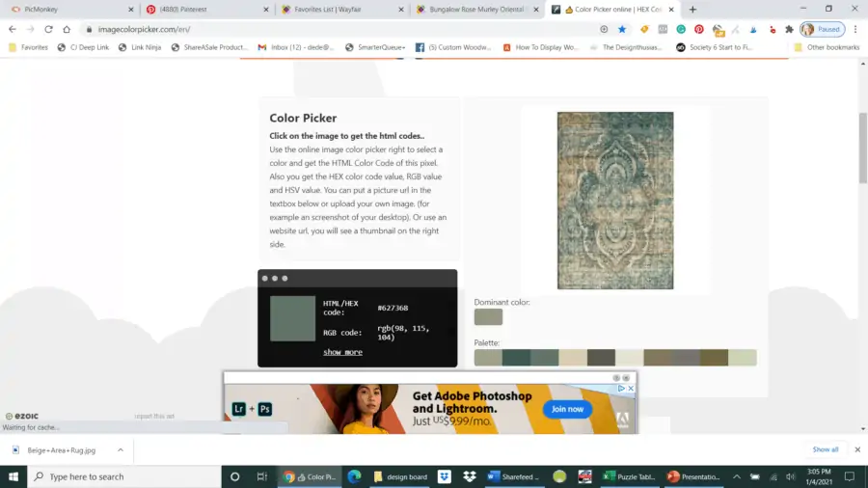
Task: Bookmark this page with the star icon
Action: (622, 29)
